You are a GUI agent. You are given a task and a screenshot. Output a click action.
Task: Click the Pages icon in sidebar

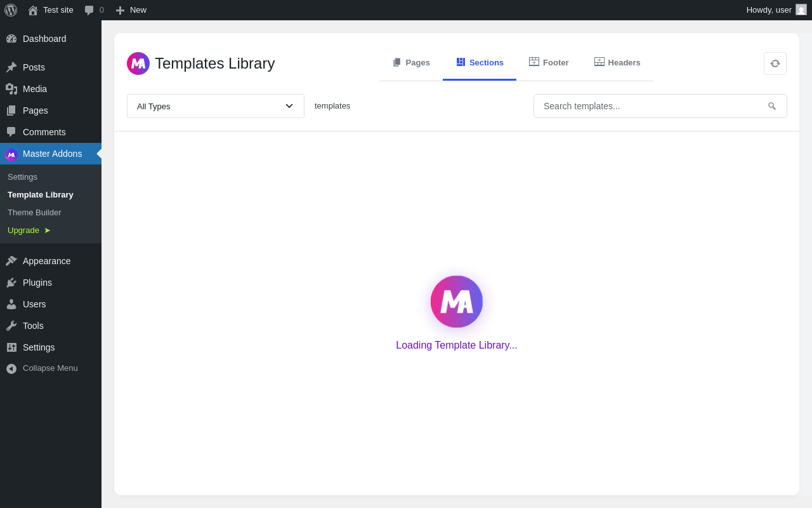tap(11, 110)
